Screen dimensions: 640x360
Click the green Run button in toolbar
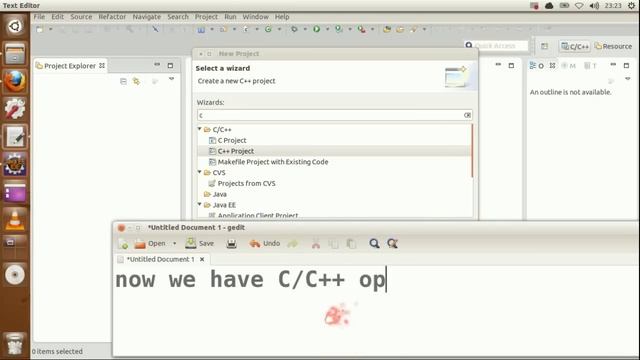(x=316, y=29)
